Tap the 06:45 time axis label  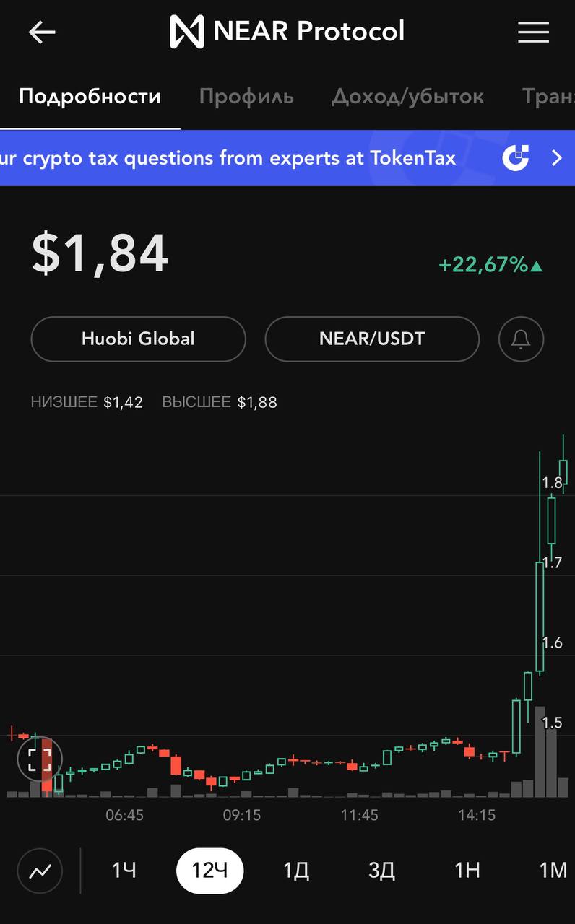coord(124,815)
